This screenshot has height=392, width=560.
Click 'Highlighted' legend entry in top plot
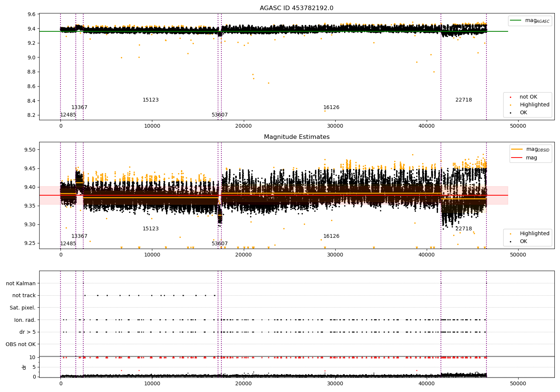pyautogui.click(x=534, y=105)
